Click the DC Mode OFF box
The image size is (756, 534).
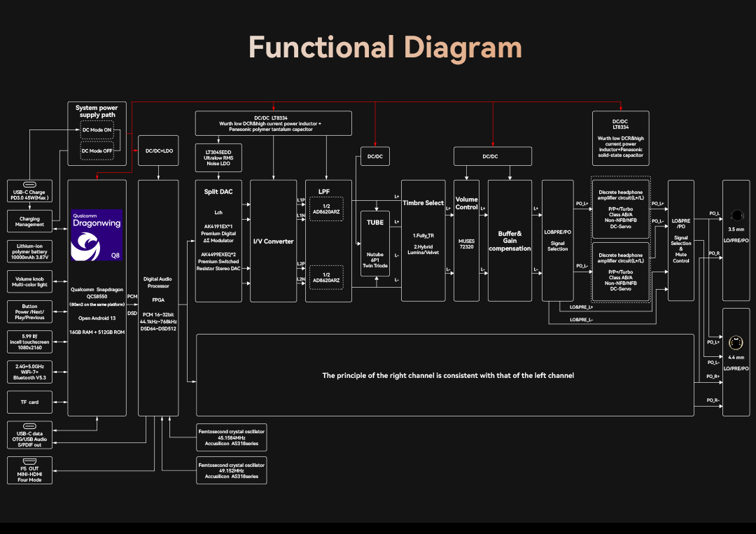tap(97, 151)
